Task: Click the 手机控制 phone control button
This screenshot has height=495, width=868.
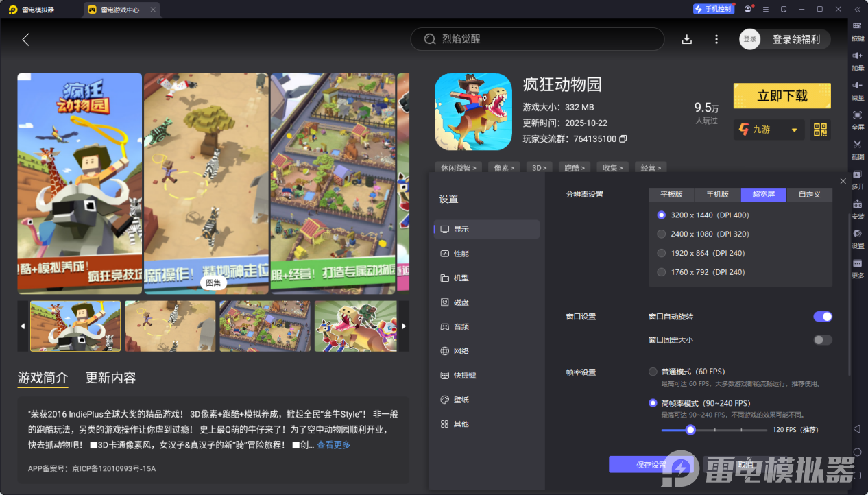Action: 713,9
